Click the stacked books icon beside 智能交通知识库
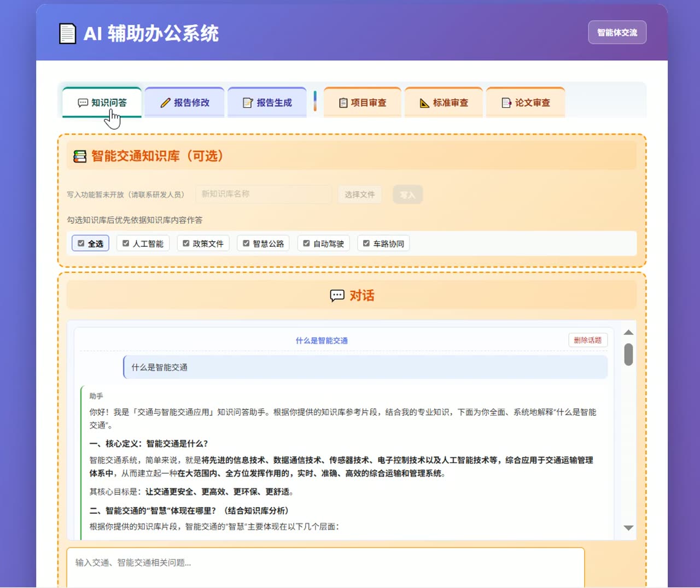Image resolution: width=700 pixels, height=588 pixels. coord(80,156)
